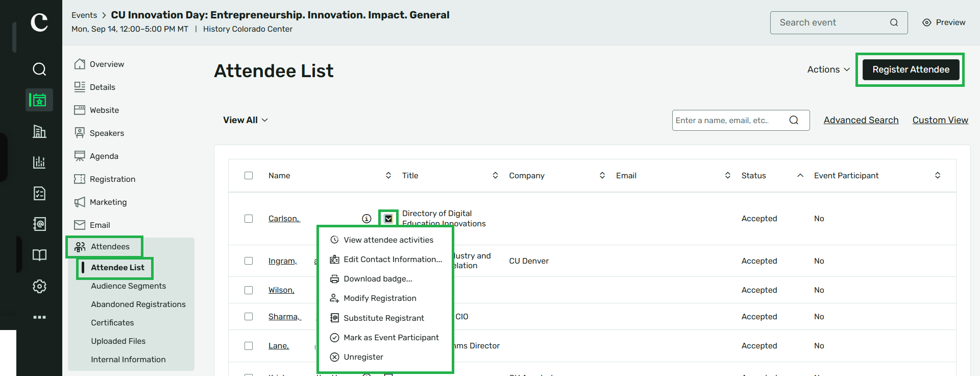Click the Cvent logo icon
The width and height of the screenshot is (980, 376).
click(x=39, y=22)
